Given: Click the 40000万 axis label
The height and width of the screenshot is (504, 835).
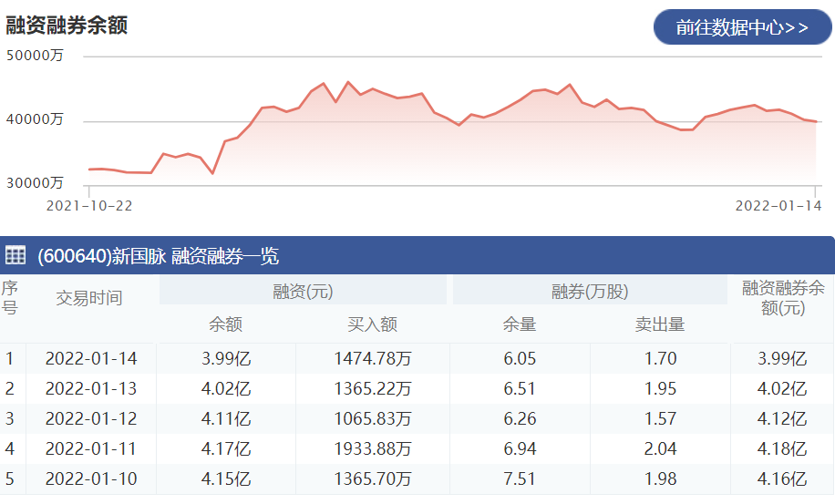Looking at the screenshot, I should [35, 119].
